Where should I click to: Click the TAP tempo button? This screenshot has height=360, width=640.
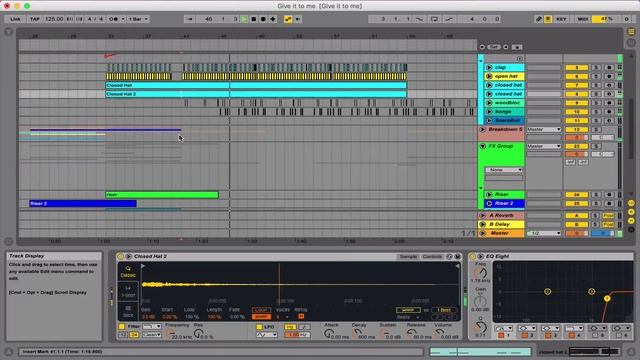coord(35,19)
